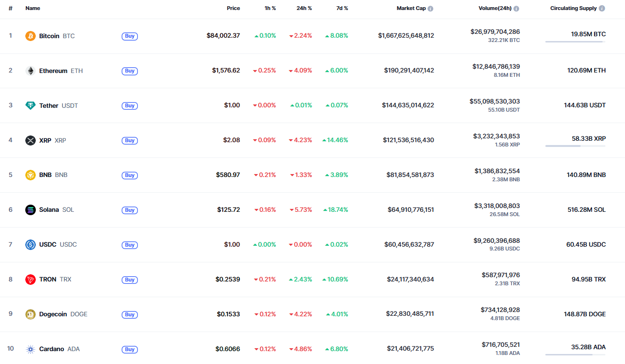Open the Ethereum name link
The height and width of the screenshot is (364, 625).
click(x=53, y=71)
